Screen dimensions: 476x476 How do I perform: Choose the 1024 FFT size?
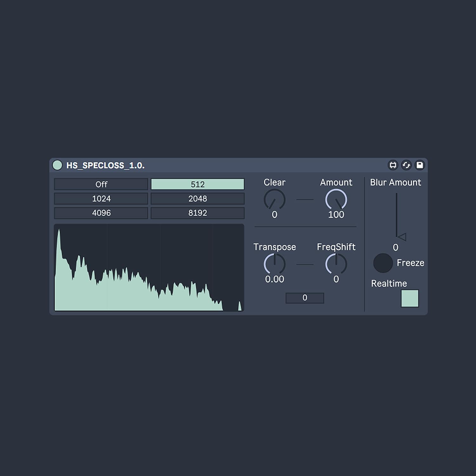point(101,199)
